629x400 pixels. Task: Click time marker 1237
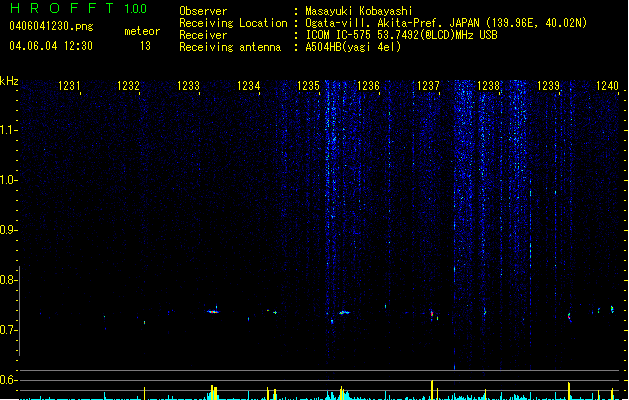click(x=428, y=86)
